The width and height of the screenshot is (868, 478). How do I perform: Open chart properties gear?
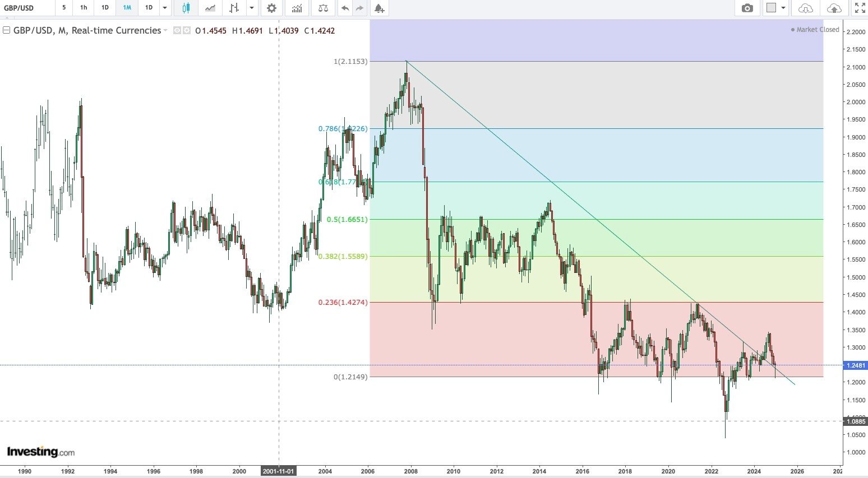click(x=271, y=8)
